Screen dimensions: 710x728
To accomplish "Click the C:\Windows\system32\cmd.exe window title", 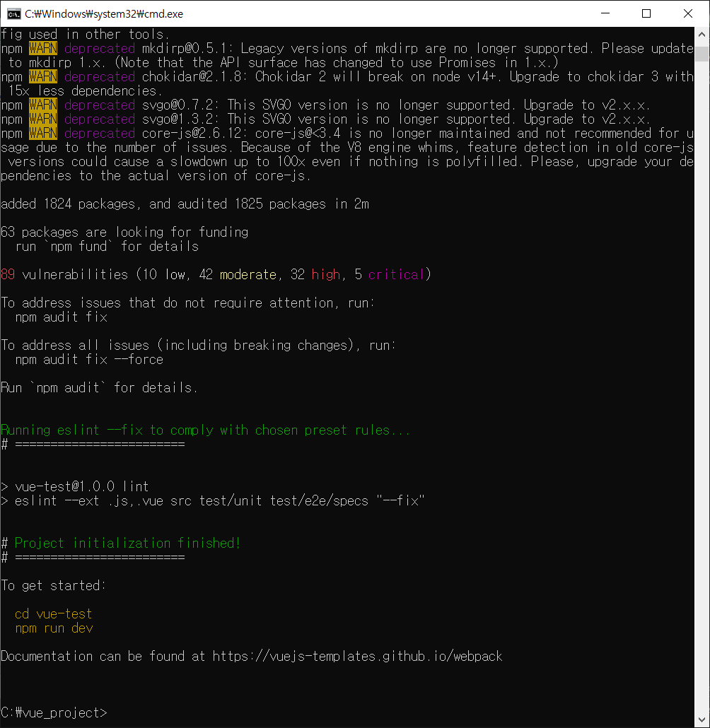I will (x=104, y=14).
